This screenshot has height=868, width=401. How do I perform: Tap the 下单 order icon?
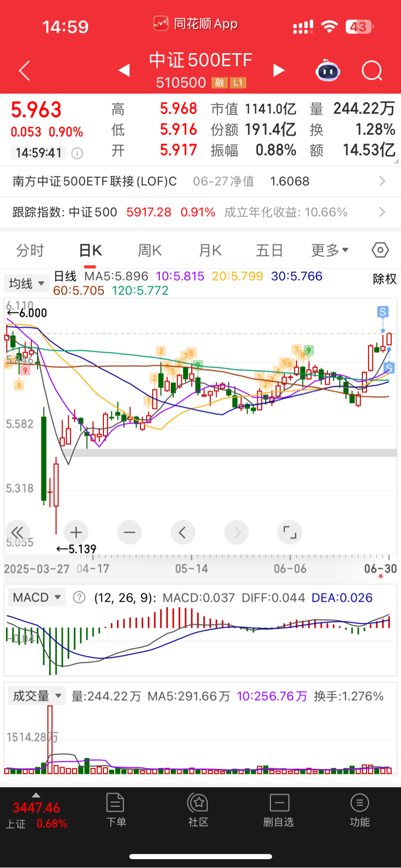pyautogui.click(x=115, y=810)
